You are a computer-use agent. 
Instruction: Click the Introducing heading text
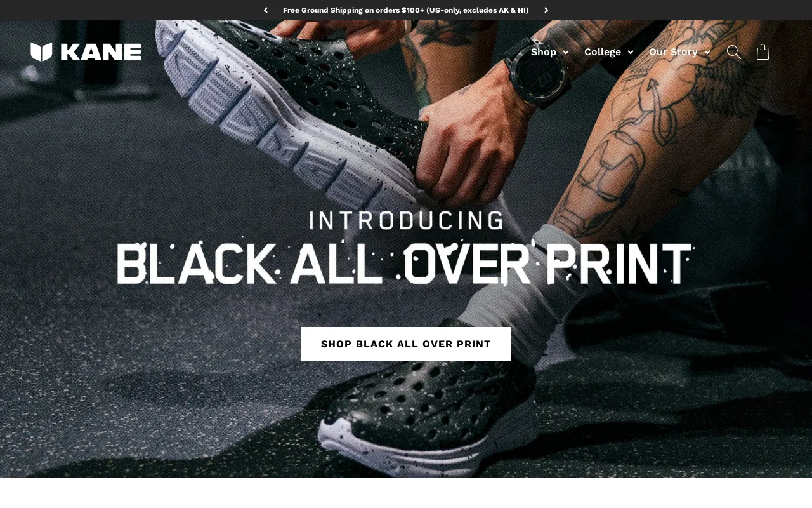click(406, 220)
